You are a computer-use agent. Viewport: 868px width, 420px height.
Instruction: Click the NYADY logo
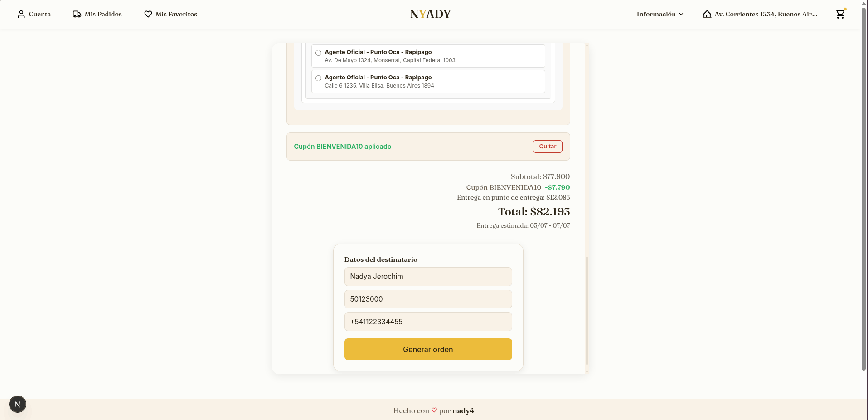pyautogui.click(x=430, y=14)
